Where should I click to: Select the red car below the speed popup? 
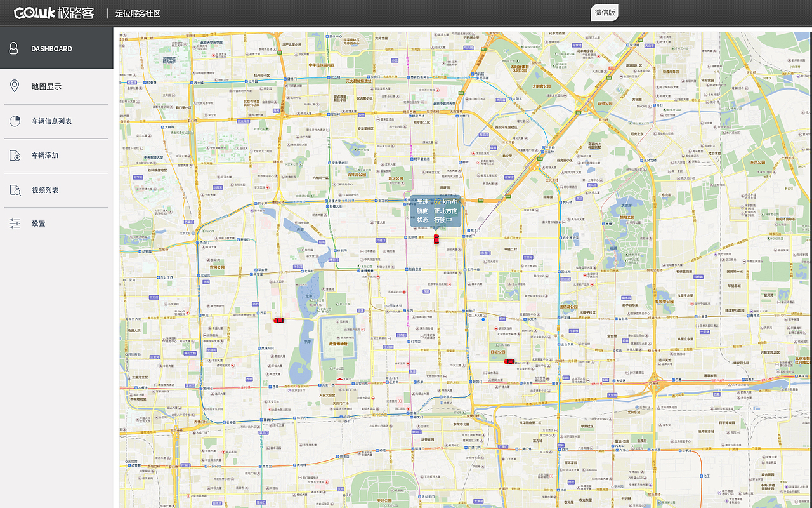[x=436, y=239]
